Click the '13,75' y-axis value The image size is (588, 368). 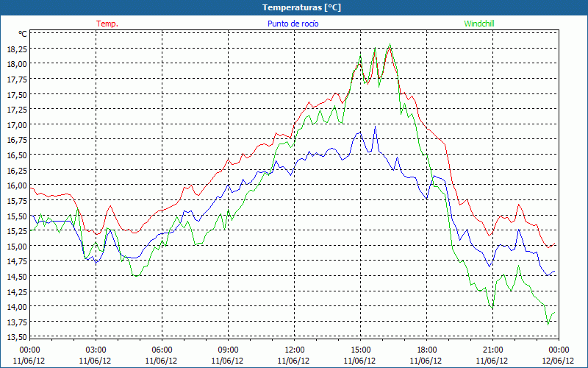[17, 322]
